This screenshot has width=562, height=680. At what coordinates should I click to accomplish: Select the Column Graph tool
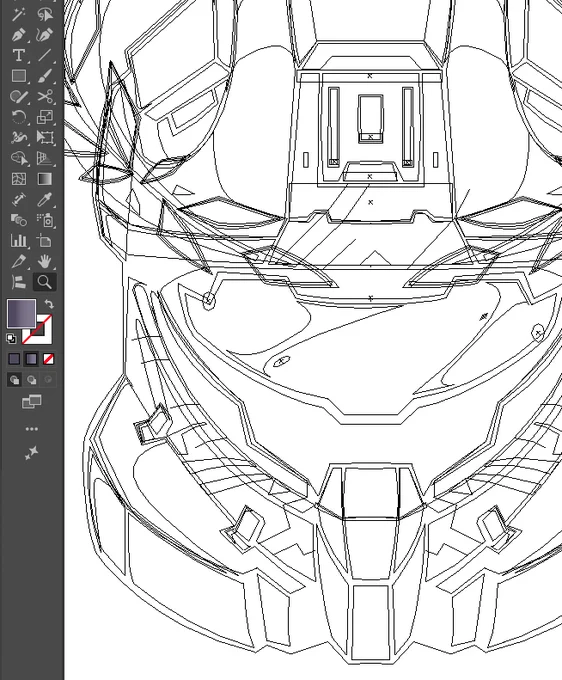(19, 241)
